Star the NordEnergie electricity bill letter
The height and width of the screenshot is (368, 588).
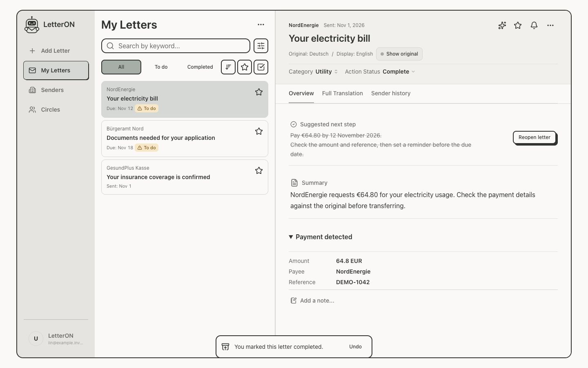(x=259, y=92)
